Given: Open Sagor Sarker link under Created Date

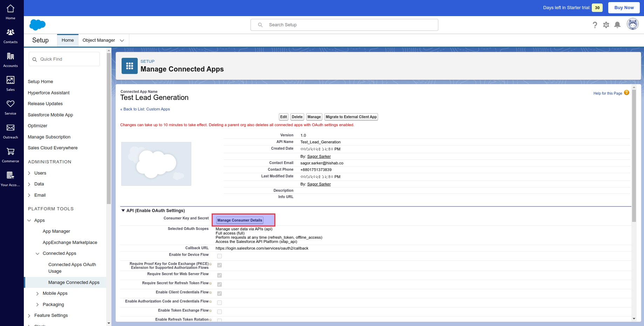Looking at the screenshot, I should click(319, 156).
